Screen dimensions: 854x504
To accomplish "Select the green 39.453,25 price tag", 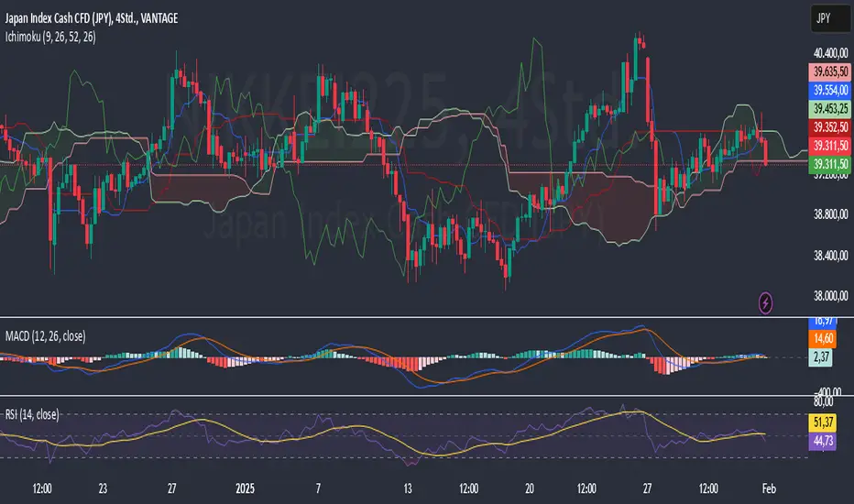I will click(x=830, y=108).
